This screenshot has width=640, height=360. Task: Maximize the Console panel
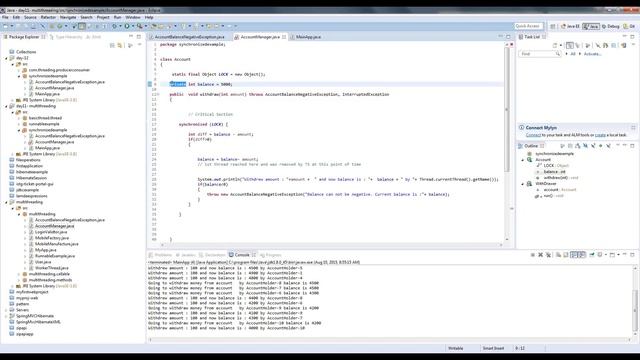tap(632, 255)
